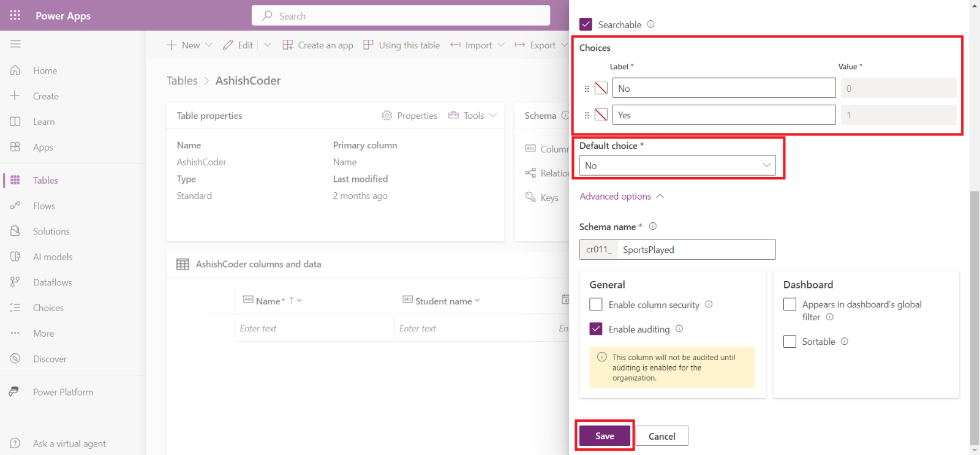The image size is (980, 455).
Task: Tick the Sortable checkbox
Action: pos(790,341)
